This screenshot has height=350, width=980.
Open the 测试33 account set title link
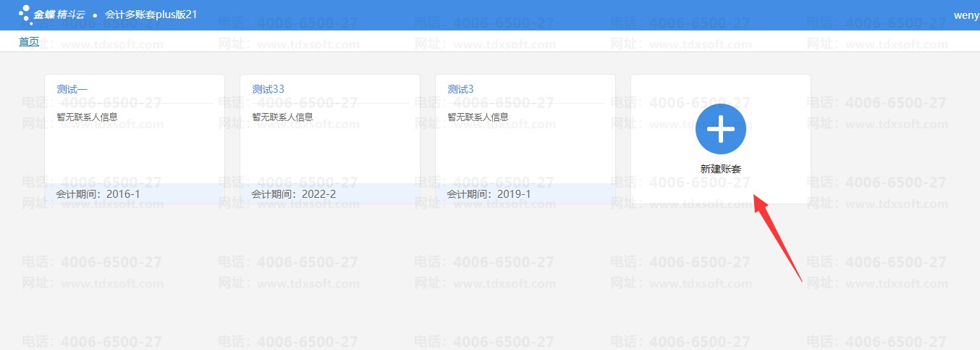coord(268,89)
